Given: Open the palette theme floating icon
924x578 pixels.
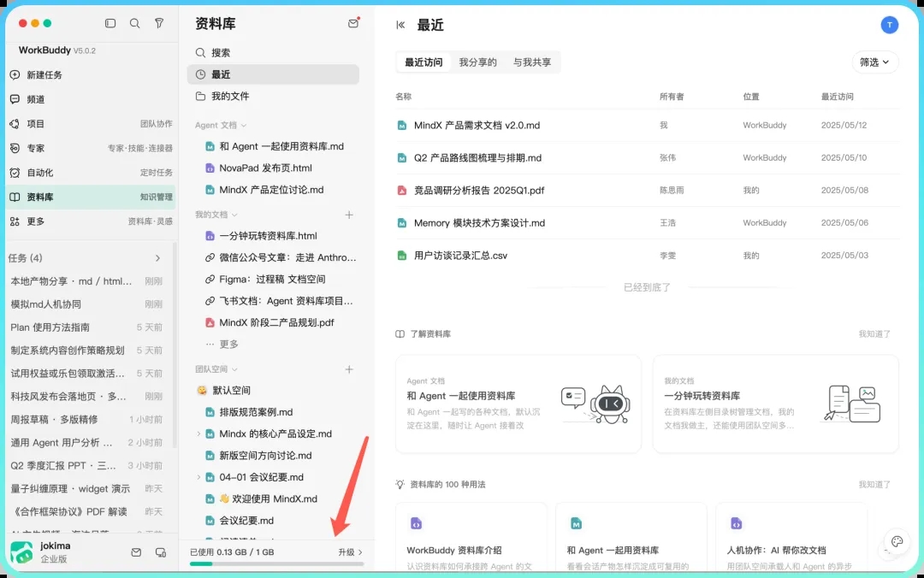Looking at the screenshot, I should pyautogui.click(x=897, y=541).
